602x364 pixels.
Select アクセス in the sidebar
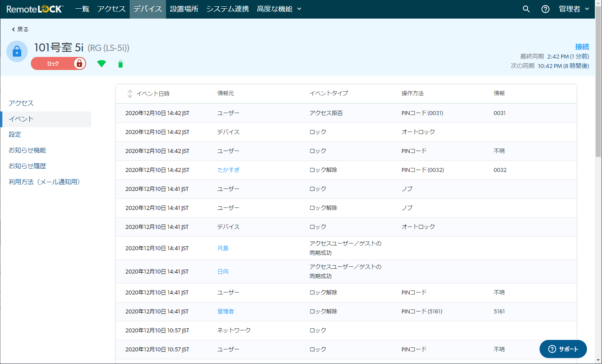point(21,103)
